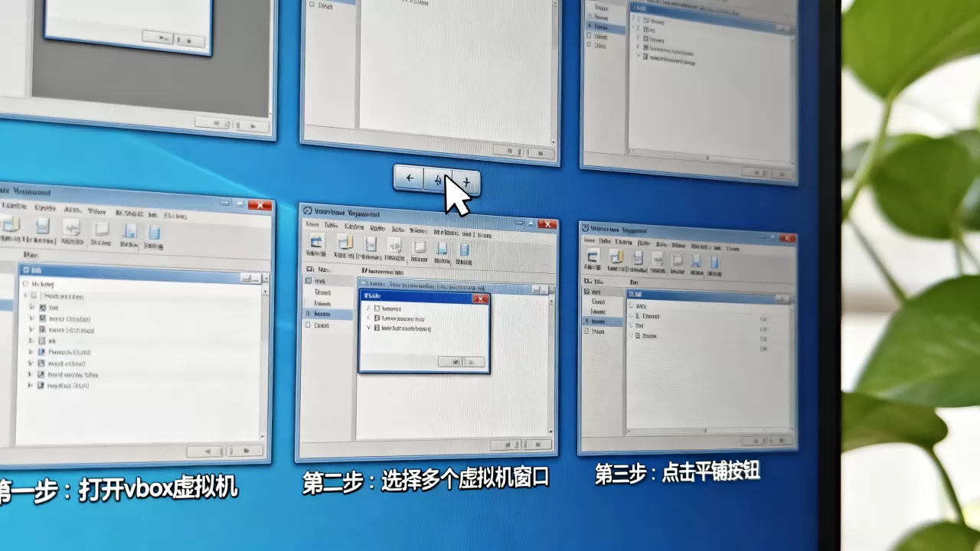Click the floppy-disk icon in step-two window toolbar
This screenshot has width=980, height=551.
(370, 245)
